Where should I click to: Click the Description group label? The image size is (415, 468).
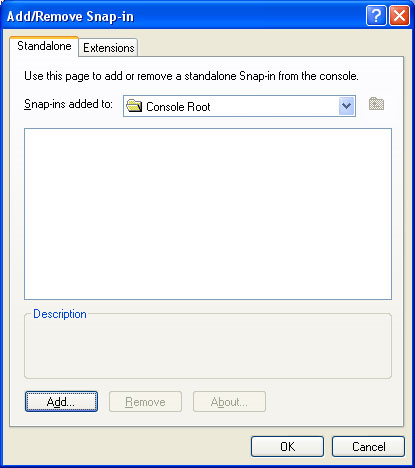click(x=60, y=314)
